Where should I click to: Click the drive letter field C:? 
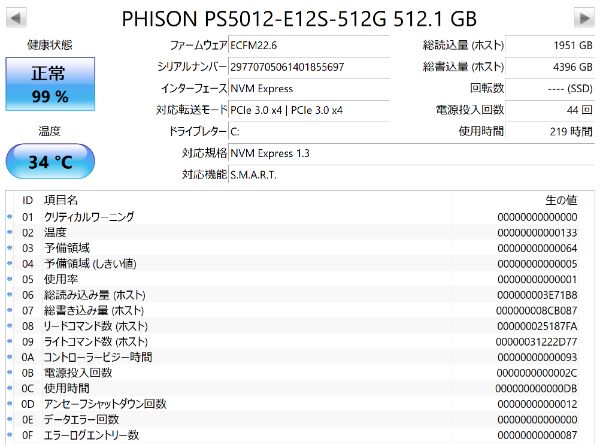(309, 132)
